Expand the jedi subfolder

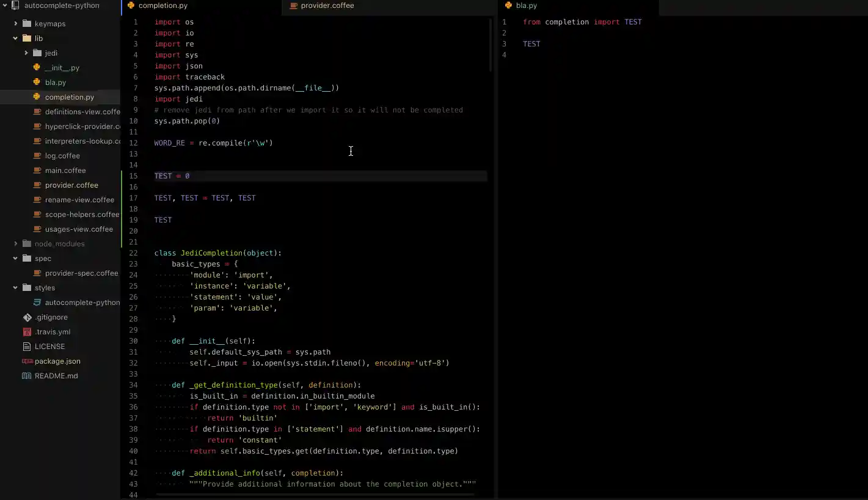coord(26,53)
